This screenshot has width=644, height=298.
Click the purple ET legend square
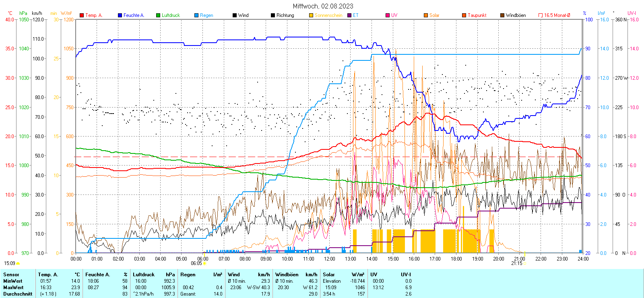[x=349, y=15]
